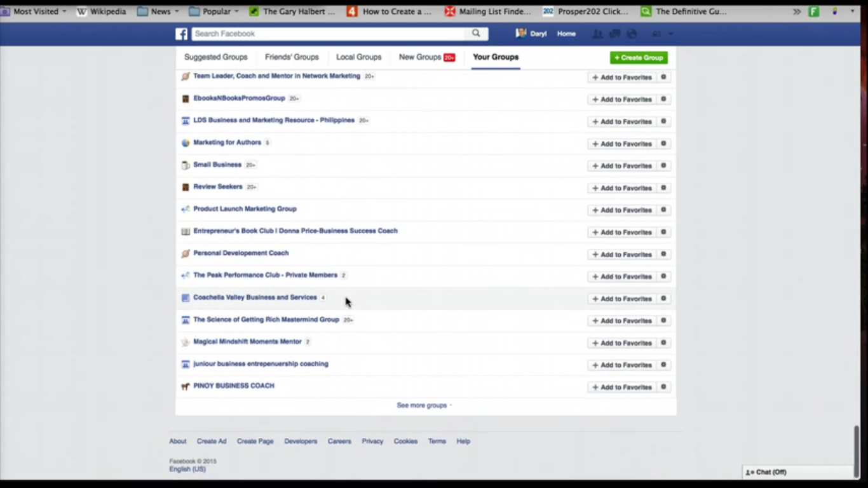
Task: Open settings gear for LDS Business group
Action: click(663, 122)
